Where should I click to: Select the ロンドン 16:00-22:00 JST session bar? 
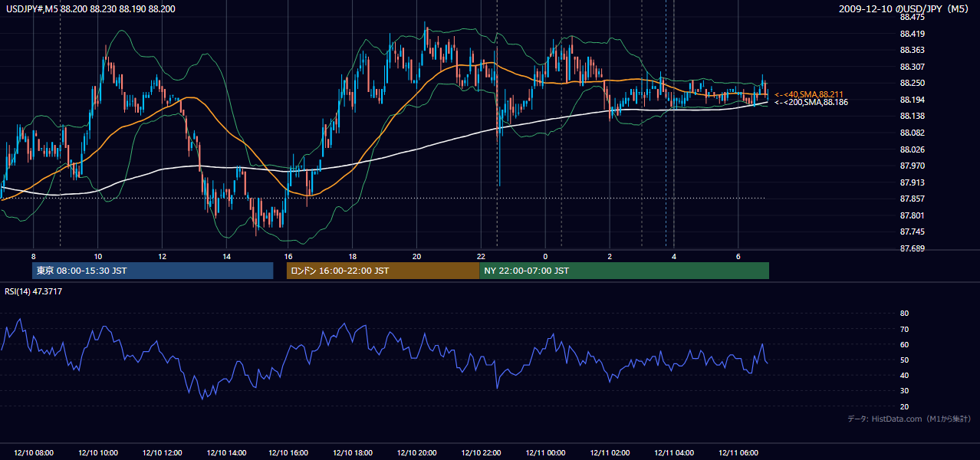point(383,271)
